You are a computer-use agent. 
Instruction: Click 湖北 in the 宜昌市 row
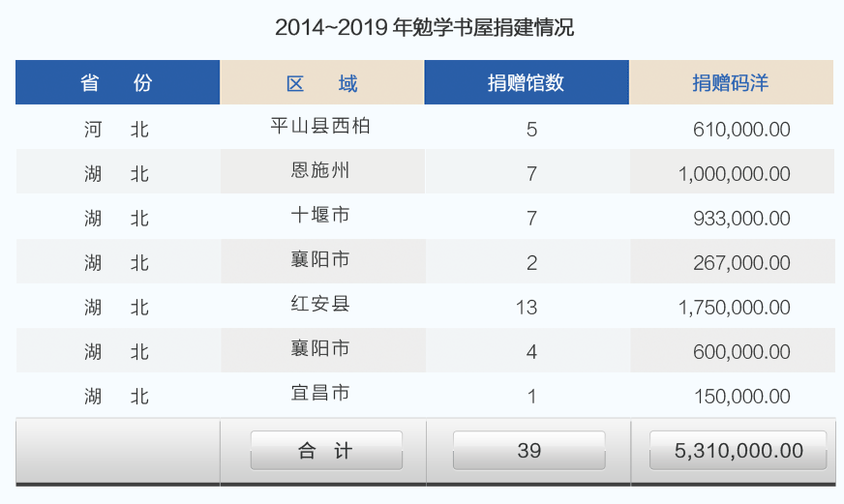116,397
